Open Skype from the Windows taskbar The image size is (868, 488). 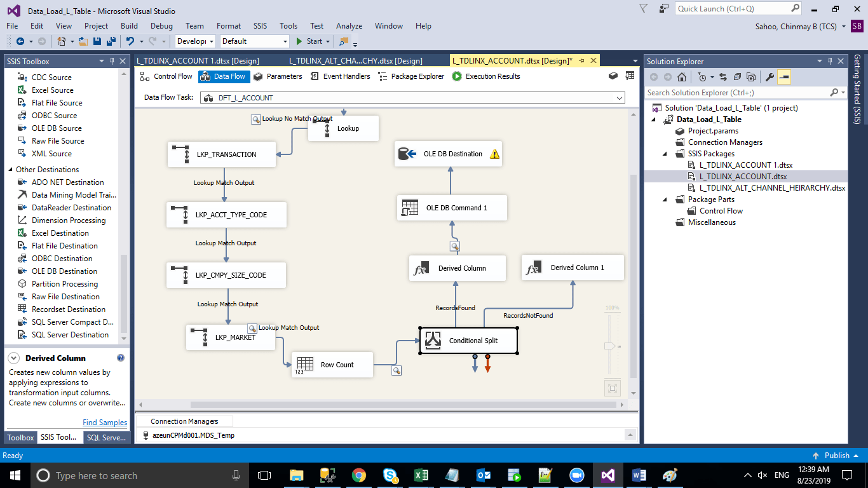390,475
